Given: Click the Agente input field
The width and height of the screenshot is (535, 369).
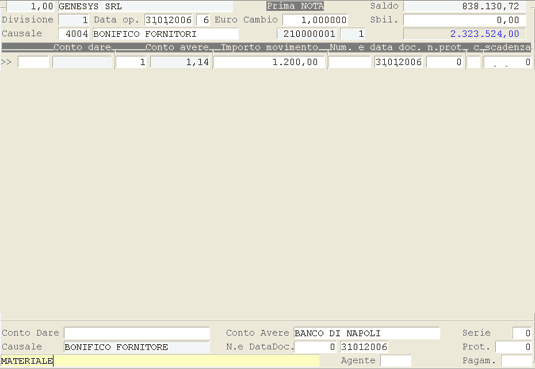Looking at the screenshot, I should click(x=396, y=361).
